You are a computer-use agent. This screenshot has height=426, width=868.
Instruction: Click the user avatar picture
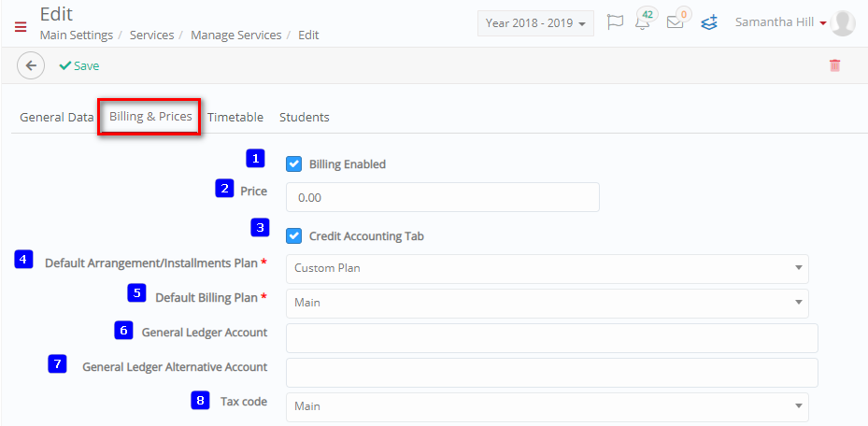(843, 23)
